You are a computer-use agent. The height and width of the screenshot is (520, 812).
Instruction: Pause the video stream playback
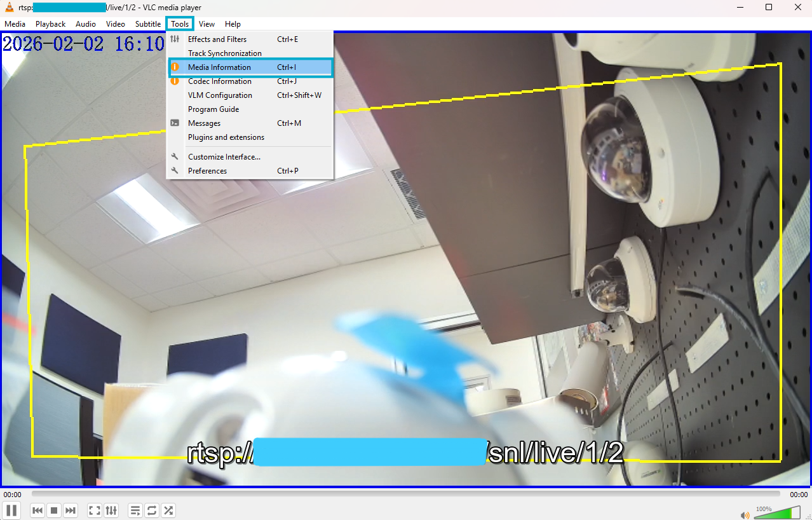pyautogui.click(x=11, y=510)
